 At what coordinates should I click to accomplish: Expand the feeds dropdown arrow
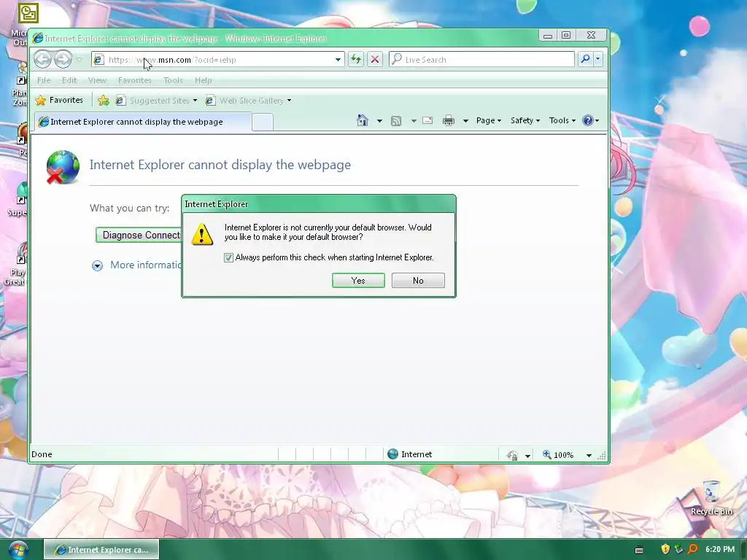[x=414, y=121]
